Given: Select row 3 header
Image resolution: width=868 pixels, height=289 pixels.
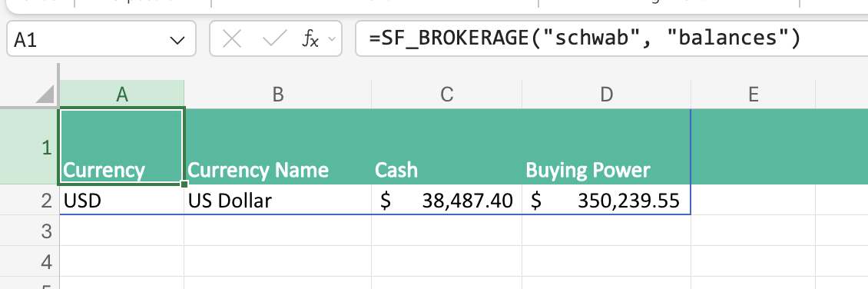Looking at the screenshot, I should pyautogui.click(x=29, y=231).
